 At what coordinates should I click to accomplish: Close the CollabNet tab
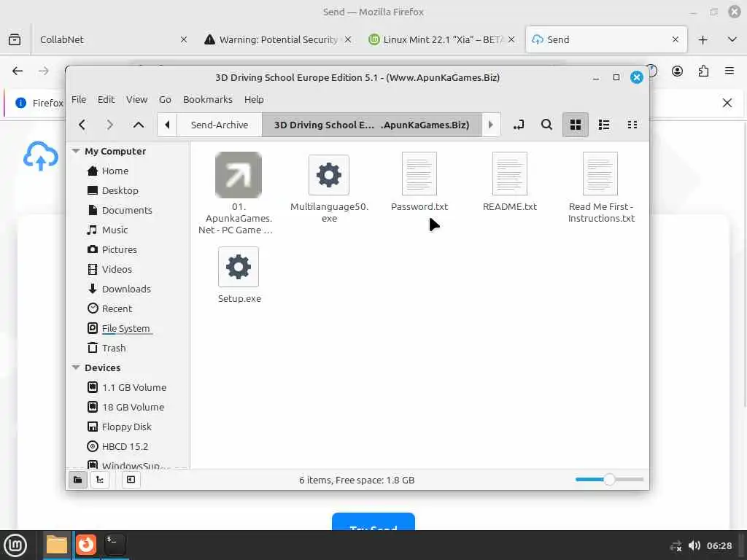(183, 39)
